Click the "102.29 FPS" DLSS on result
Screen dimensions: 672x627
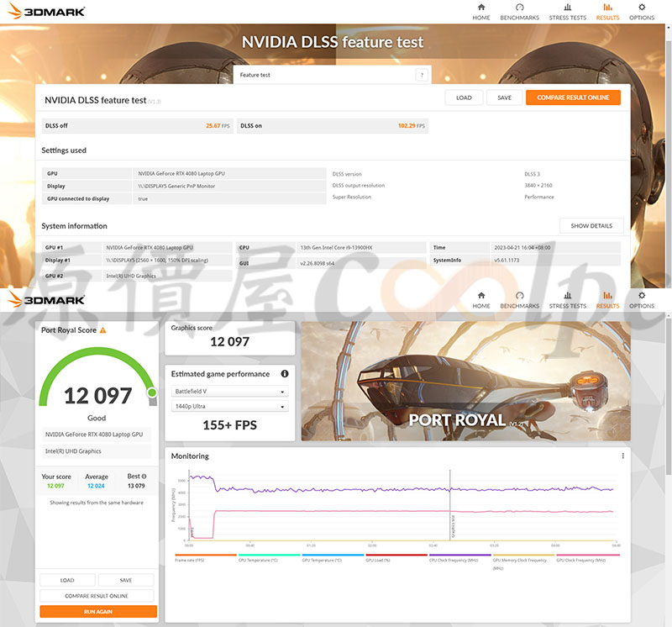pyautogui.click(x=412, y=126)
